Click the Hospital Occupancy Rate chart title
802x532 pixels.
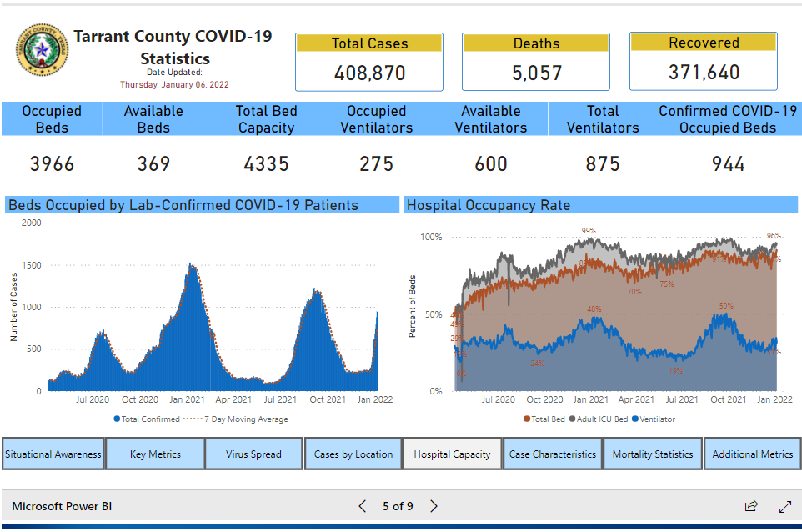tap(489, 205)
